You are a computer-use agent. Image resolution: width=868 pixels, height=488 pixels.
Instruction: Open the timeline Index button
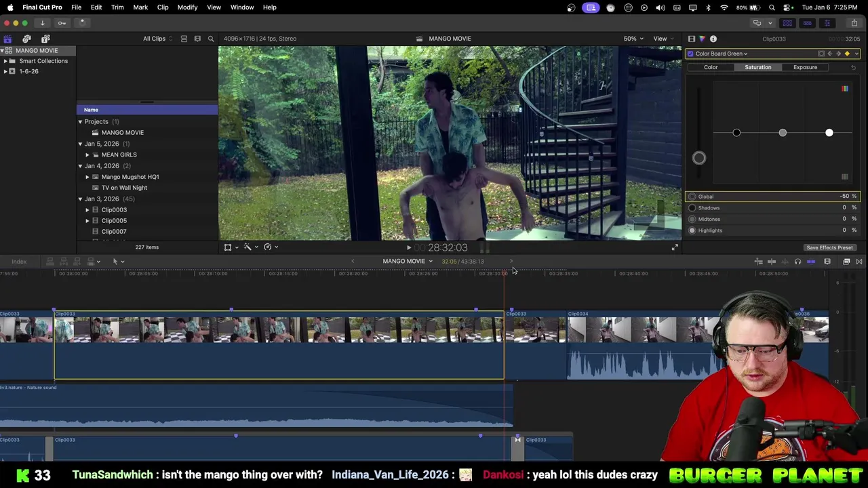point(19,262)
